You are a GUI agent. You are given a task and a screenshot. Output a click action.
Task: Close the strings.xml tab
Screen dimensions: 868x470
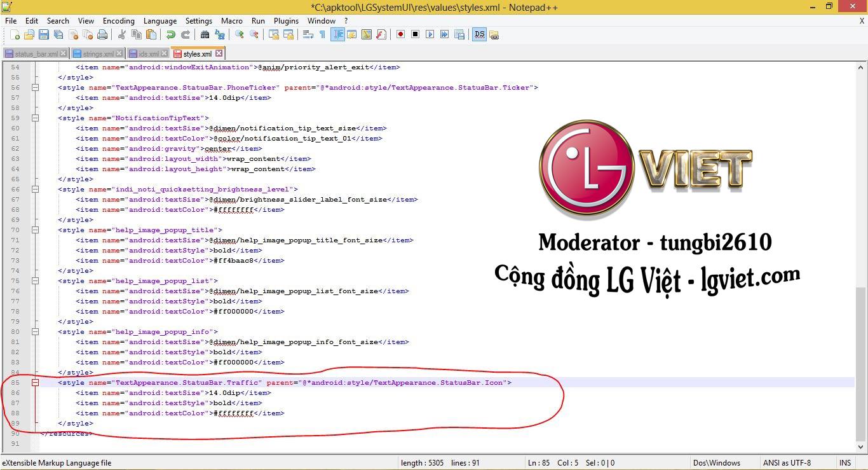[119, 53]
